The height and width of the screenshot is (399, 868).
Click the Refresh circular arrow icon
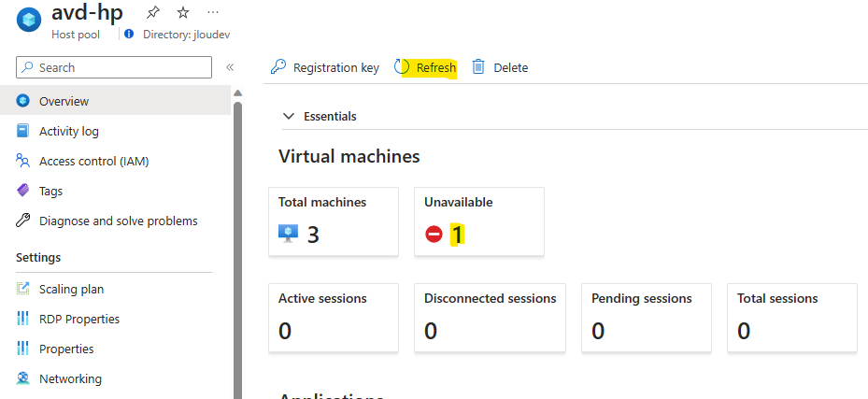coord(402,67)
